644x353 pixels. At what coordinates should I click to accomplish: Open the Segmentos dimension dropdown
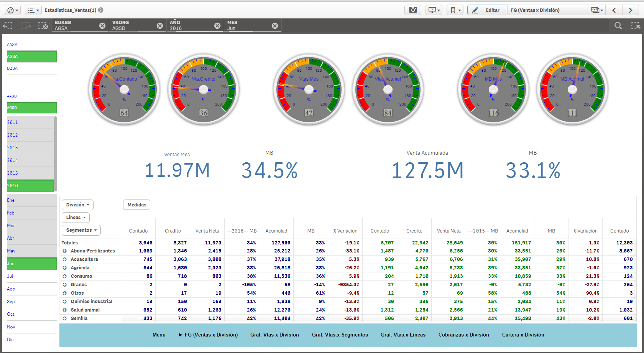[x=81, y=230]
